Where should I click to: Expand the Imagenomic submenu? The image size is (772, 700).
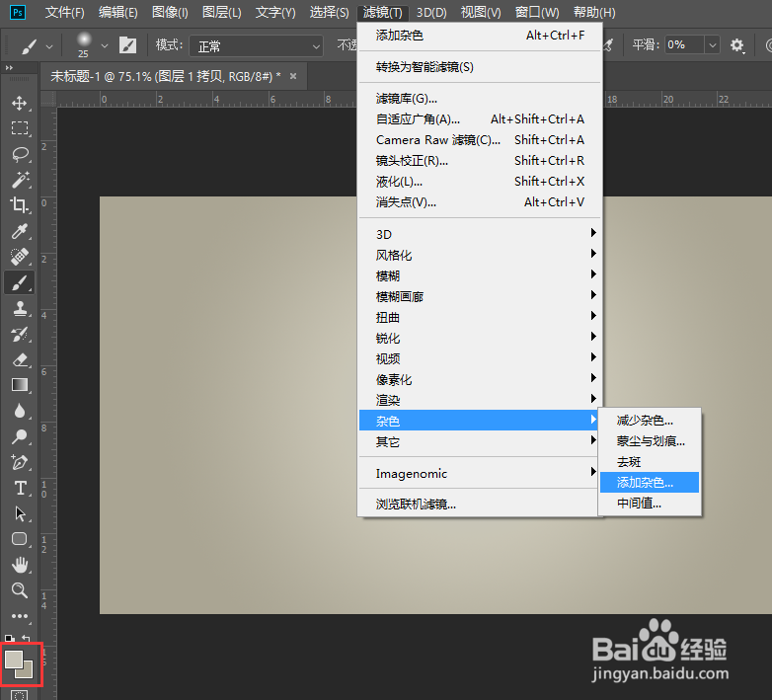point(479,473)
